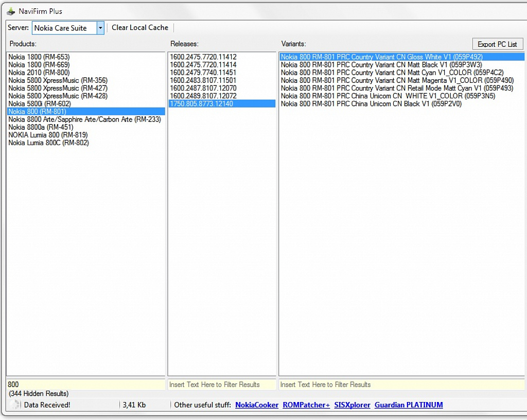Select China Unicom CN Black V1 (059P2V0)
The width and height of the screenshot is (527, 420).
pos(401,103)
